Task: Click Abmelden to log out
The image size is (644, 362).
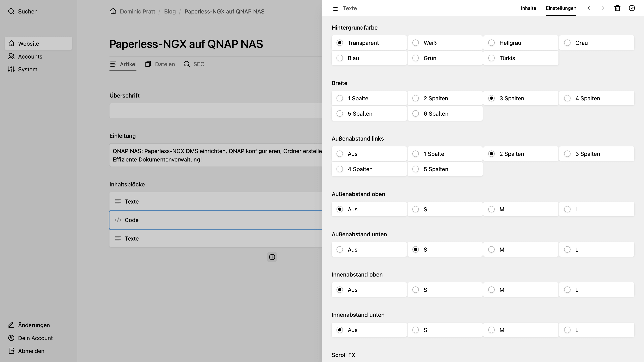Action: [x=38, y=351]
